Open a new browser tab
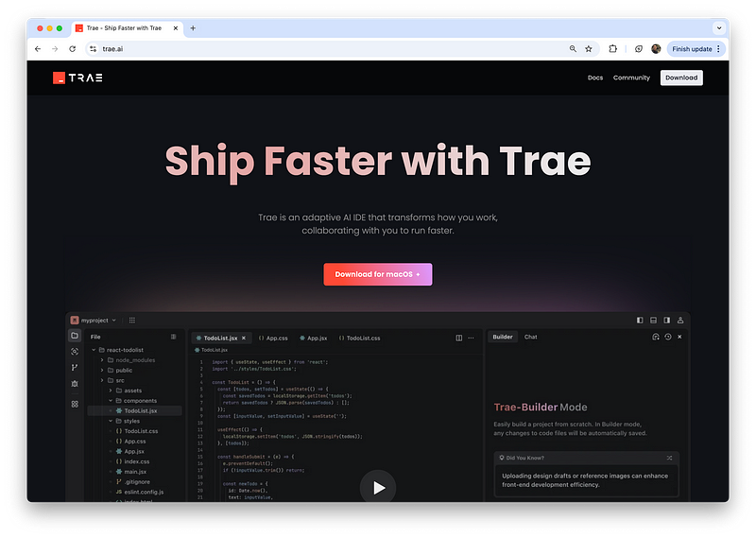Image resolution: width=756 pixels, height=538 pixels. point(193,28)
